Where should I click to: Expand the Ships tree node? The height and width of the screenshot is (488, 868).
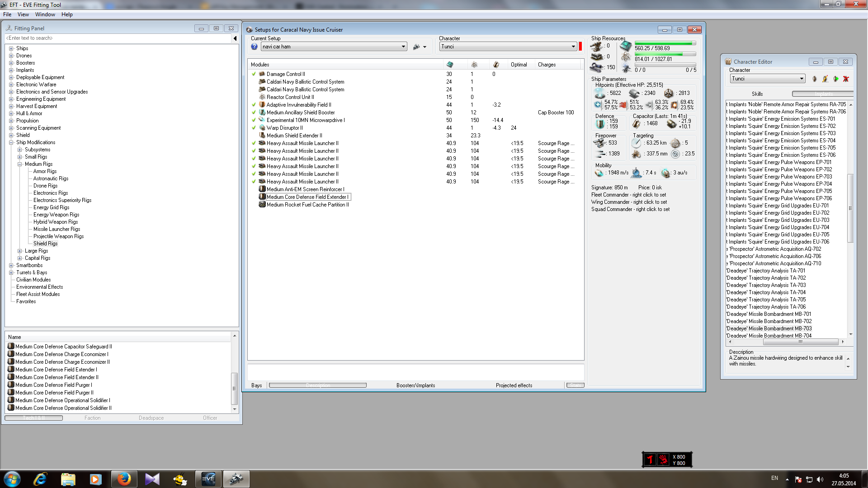pyautogui.click(x=11, y=48)
